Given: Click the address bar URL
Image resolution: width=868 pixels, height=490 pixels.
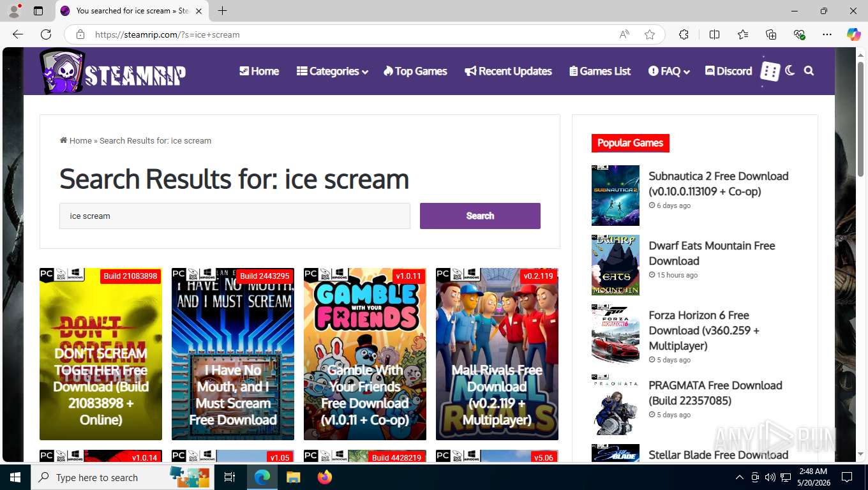Looking at the screenshot, I should (167, 34).
